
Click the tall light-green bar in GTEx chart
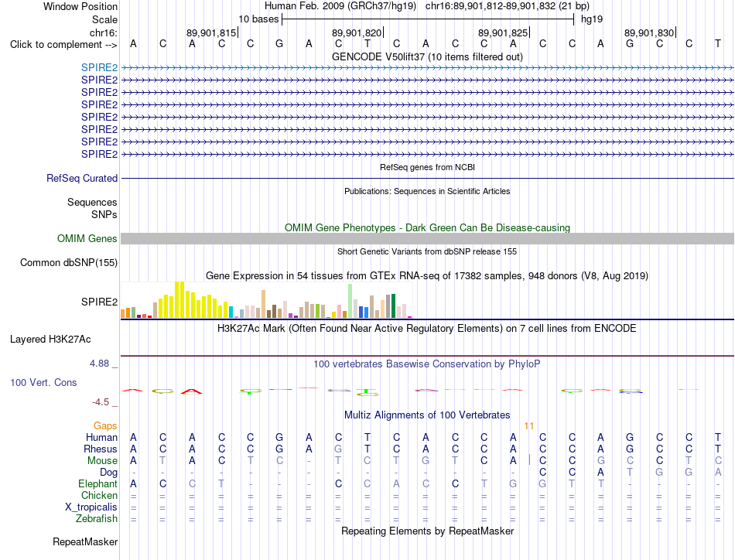click(350, 301)
